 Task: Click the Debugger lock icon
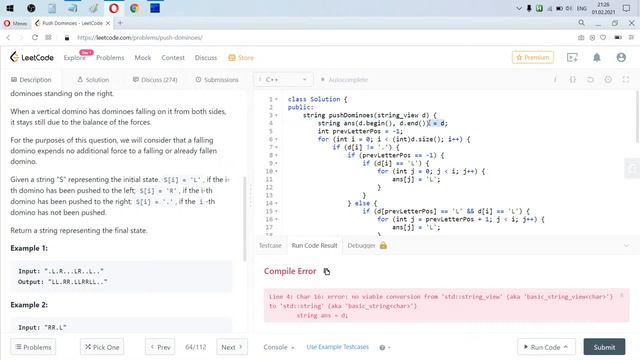pyautogui.click(x=383, y=245)
